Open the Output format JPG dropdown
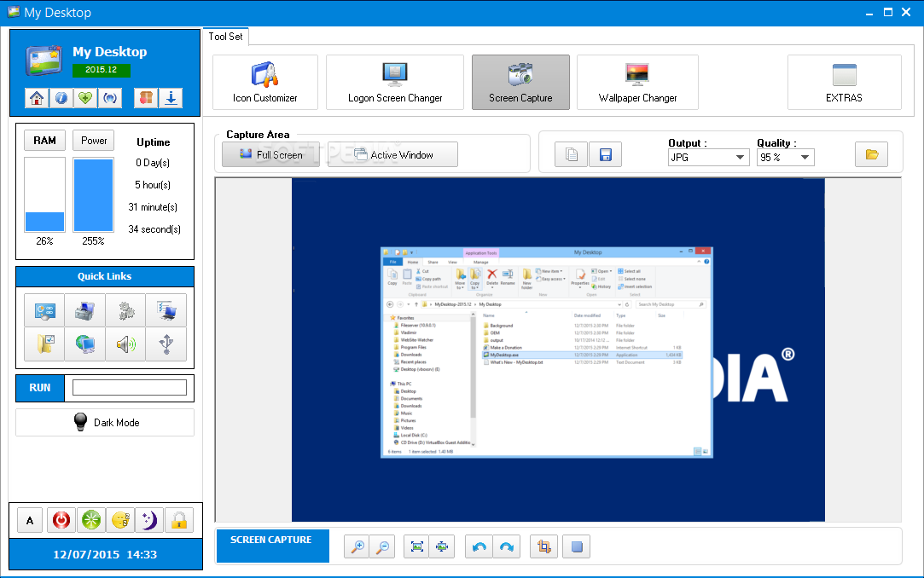This screenshot has width=924, height=578. (708, 157)
